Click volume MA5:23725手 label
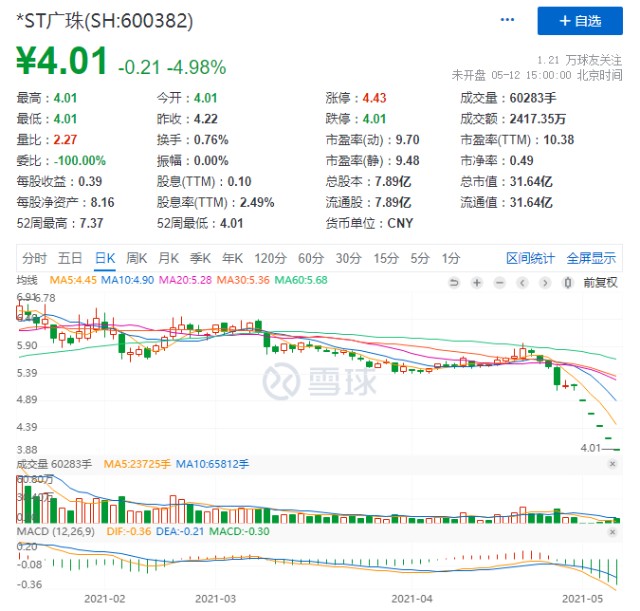640x611 pixels. point(137,464)
